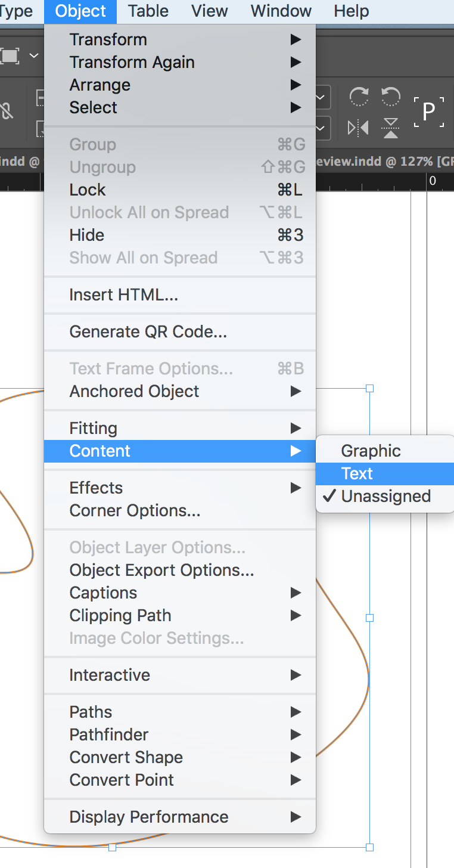
Task: Click the screen mode frame icon
Action: pos(10,56)
